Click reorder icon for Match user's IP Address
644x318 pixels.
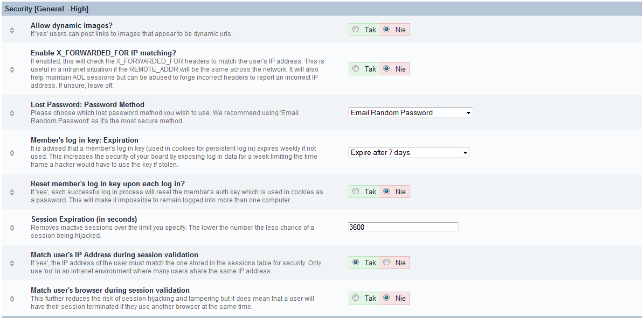pyautogui.click(x=12, y=263)
